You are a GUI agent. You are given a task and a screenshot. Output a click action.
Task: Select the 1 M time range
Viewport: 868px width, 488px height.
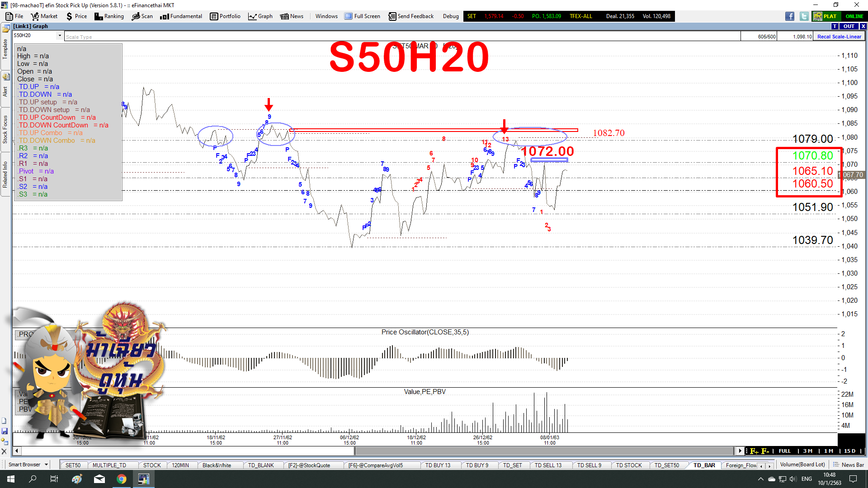(x=828, y=451)
